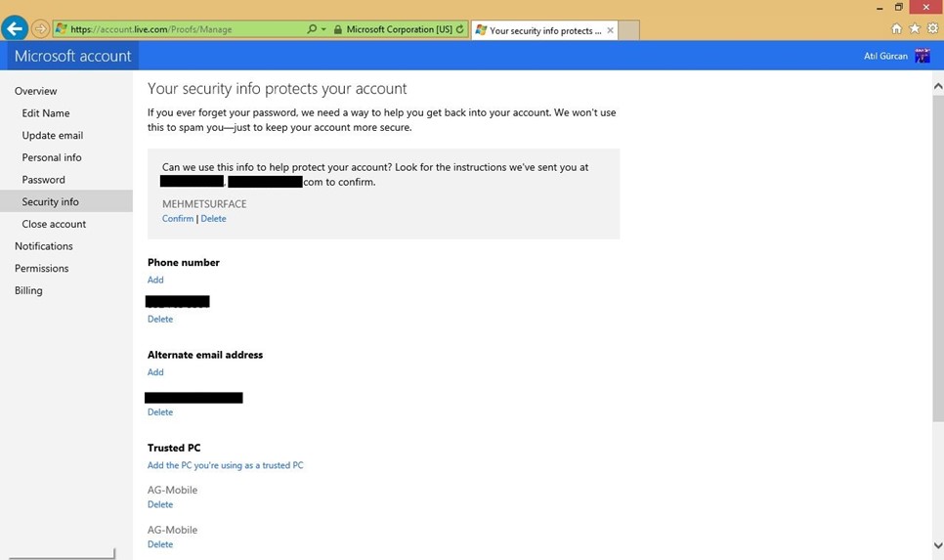
Task: Click the security padlock icon
Action: [338, 29]
